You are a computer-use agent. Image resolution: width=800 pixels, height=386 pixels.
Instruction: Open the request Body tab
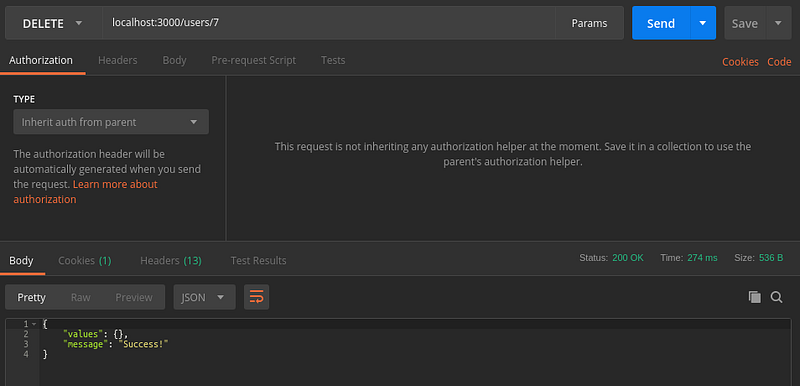point(174,60)
